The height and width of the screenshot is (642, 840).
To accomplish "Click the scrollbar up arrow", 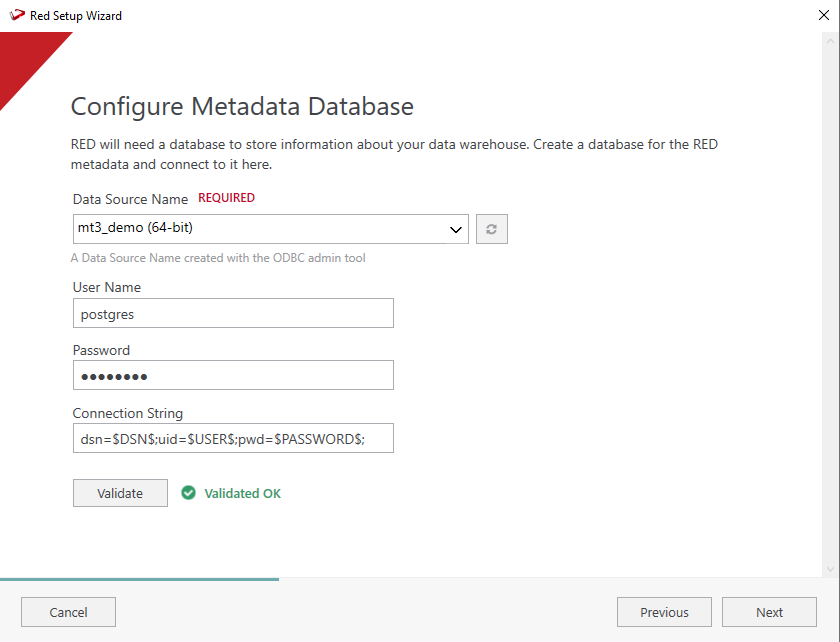I will 830,41.
